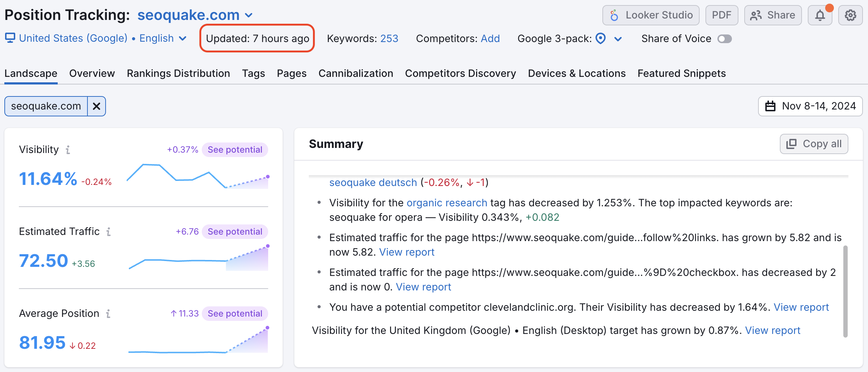The height and width of the screenshot is (372, 868).
Task: Click the 72.50 estimated traffic value
Action: pyautogui.click(x=44, y=261)
